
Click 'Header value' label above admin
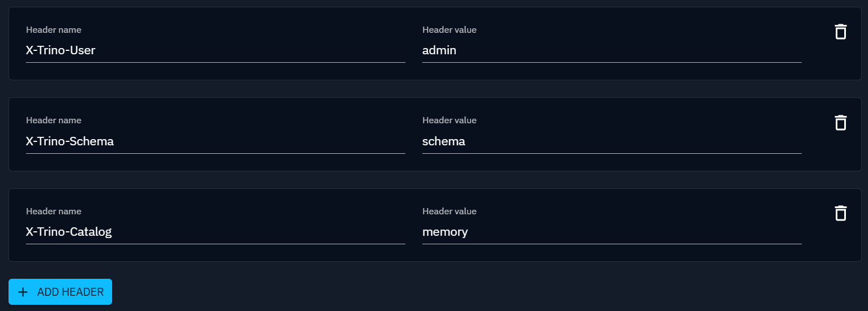pyautogui.click(x=450, y=30)
